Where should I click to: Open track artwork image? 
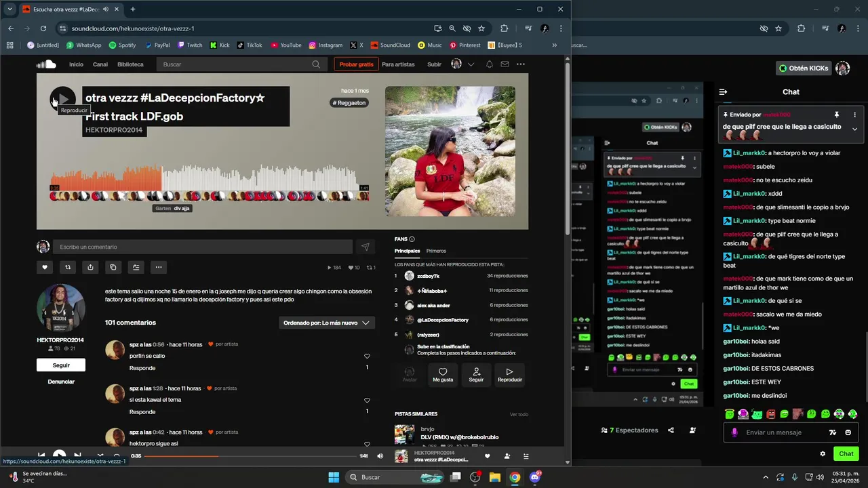click(450, 151)
